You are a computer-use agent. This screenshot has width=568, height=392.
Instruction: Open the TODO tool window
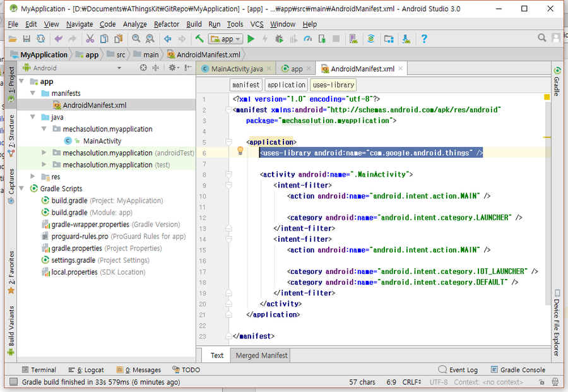(x=186, y=369)
